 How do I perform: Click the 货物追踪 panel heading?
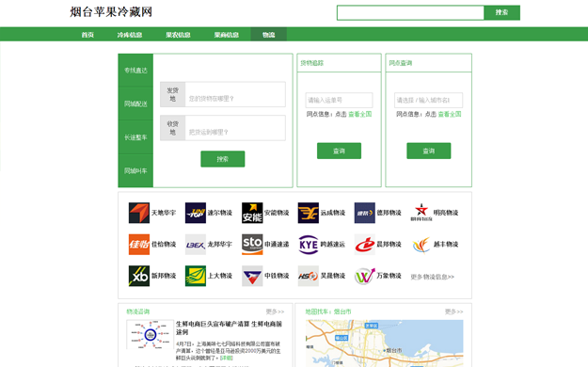(312, 63)
